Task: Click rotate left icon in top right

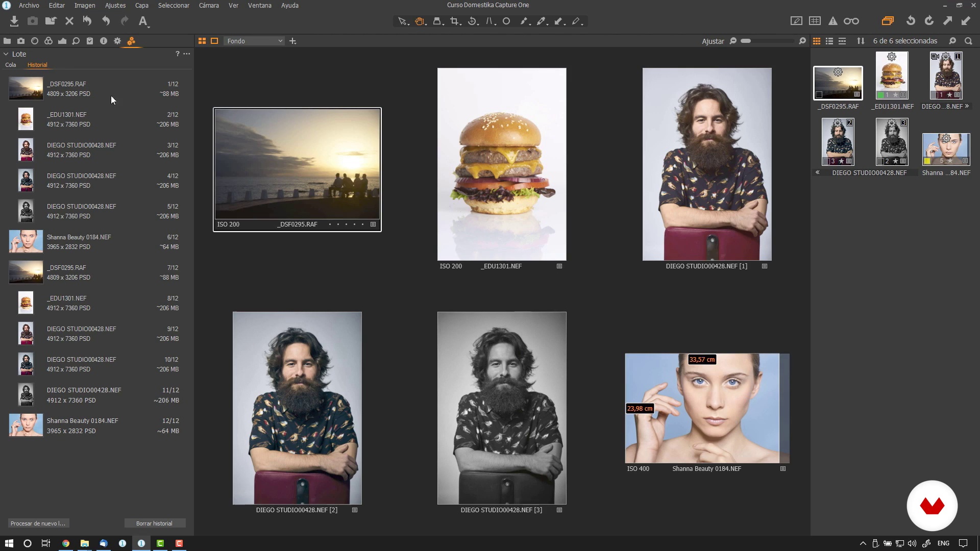Action: tap(911, 21)
